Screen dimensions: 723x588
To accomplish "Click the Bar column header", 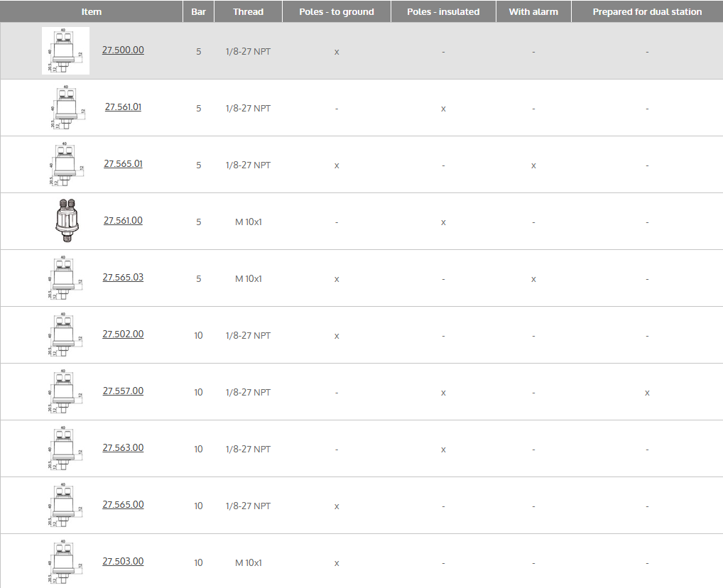I will (x=198, y=11).
